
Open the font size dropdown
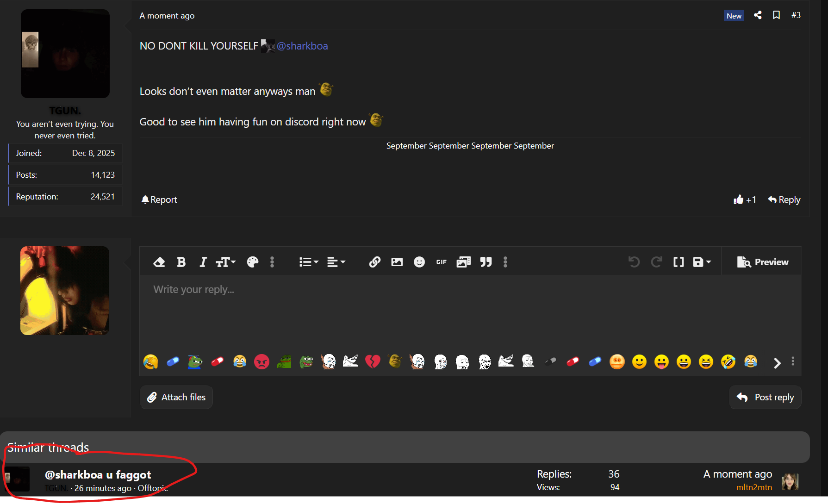[x=226, y=262]
